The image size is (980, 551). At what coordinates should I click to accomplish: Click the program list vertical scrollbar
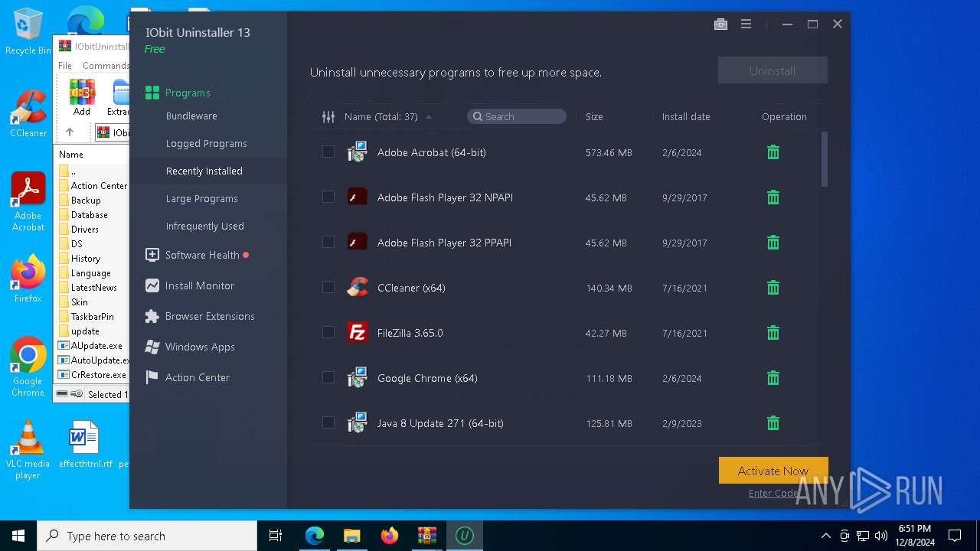pos(825,159)
